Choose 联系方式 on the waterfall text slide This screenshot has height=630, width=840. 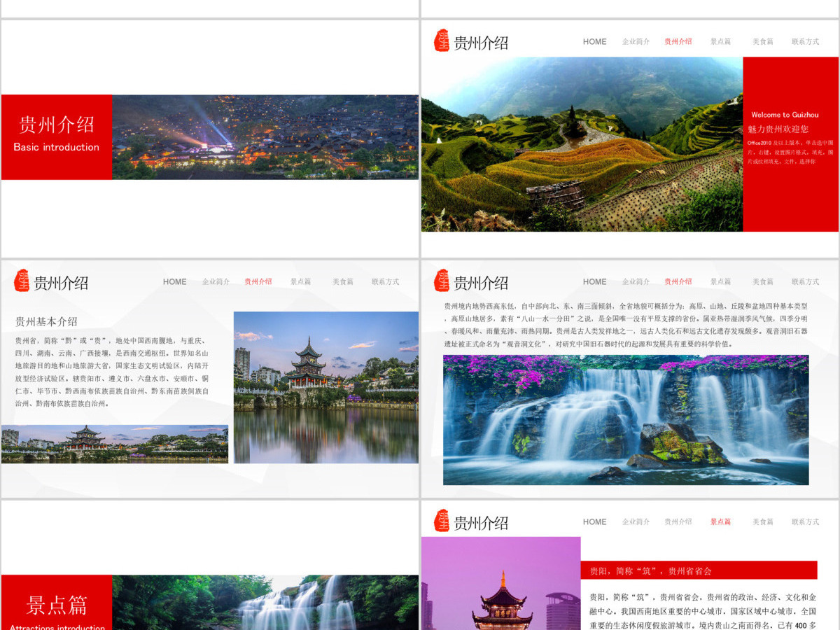pyautogui.click(x=806, y=281)
